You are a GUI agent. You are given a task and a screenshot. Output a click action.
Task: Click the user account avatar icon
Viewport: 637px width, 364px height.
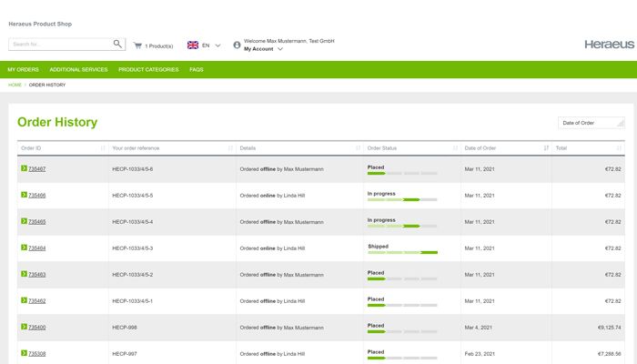coord(237,45)
